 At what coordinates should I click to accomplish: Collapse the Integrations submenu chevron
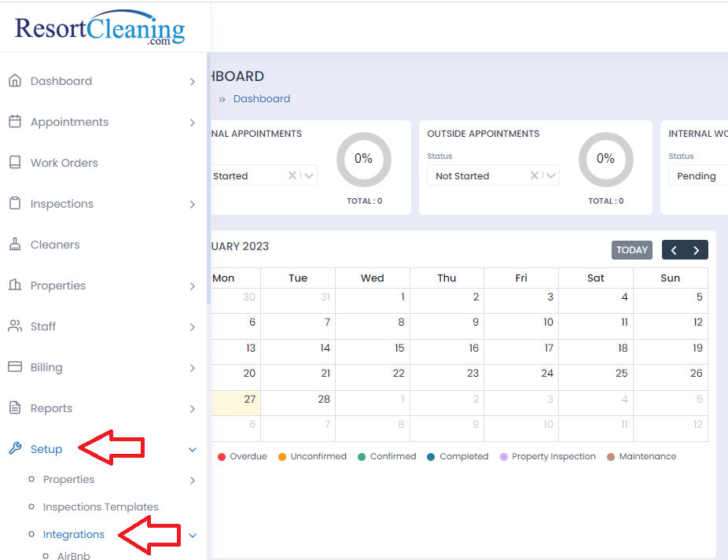click(193, 535)
